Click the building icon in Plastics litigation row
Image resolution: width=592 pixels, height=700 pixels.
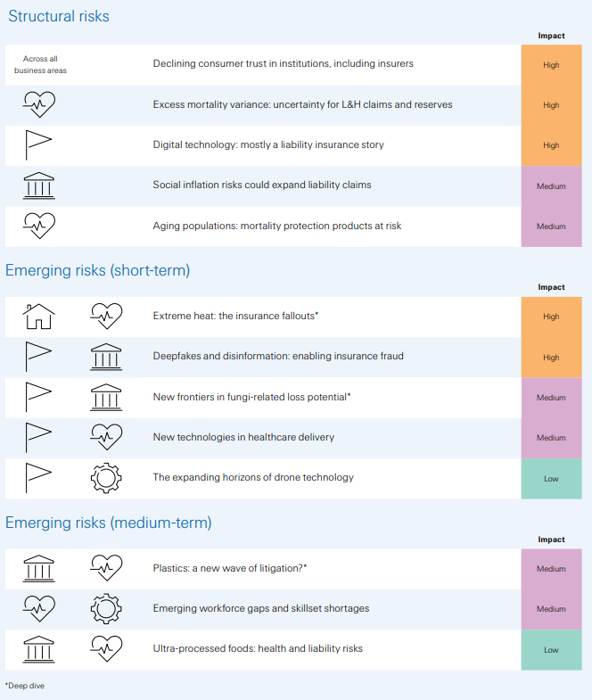tap(39, 569)
